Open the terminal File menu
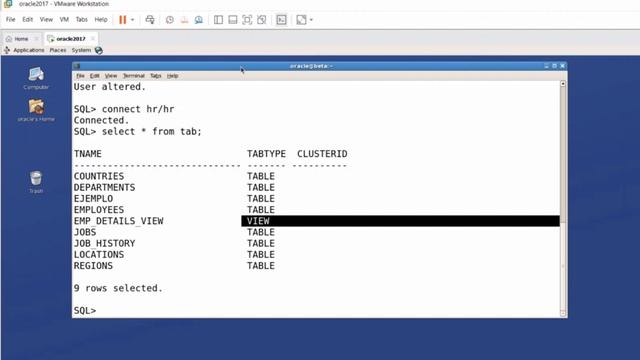The width and height of the screenshot is (640, 360). pos(80,76)
